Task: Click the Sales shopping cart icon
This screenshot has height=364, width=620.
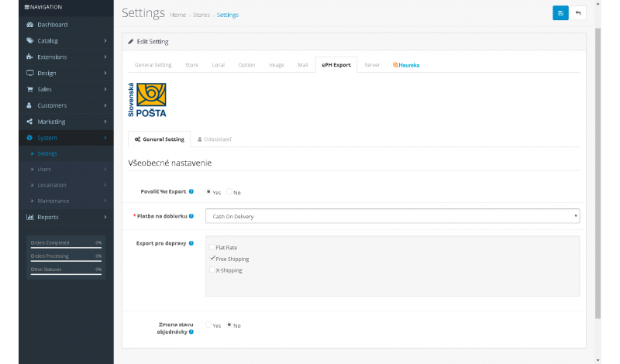Action: click(29, 89)
